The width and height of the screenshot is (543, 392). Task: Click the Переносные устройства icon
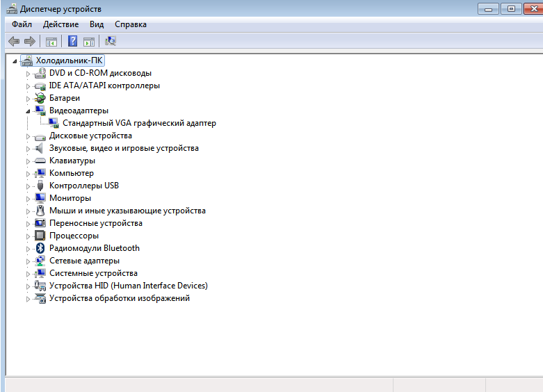point(40,223)
